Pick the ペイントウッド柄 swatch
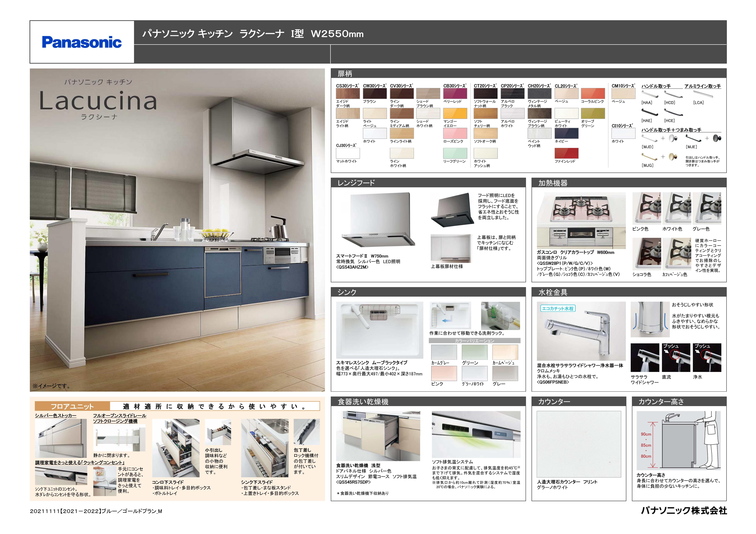Viewport: 756px width, 534px height. 540,133
